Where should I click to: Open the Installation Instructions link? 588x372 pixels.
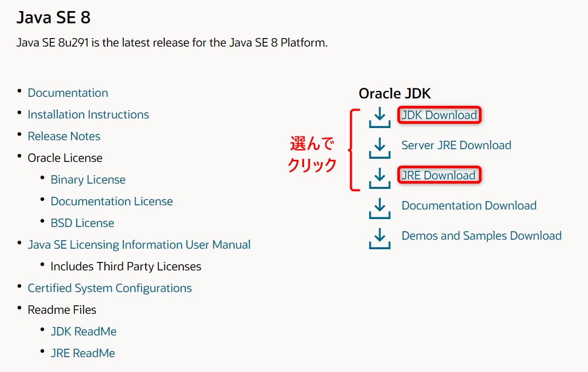88,114
